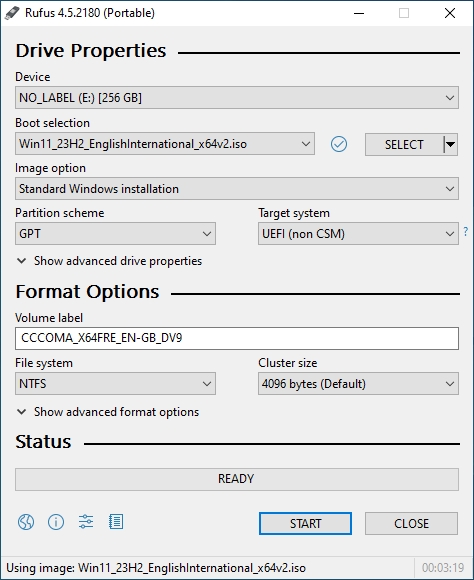Open the settings sliders icon
The image size is (474, 580).
coord(86,522)
